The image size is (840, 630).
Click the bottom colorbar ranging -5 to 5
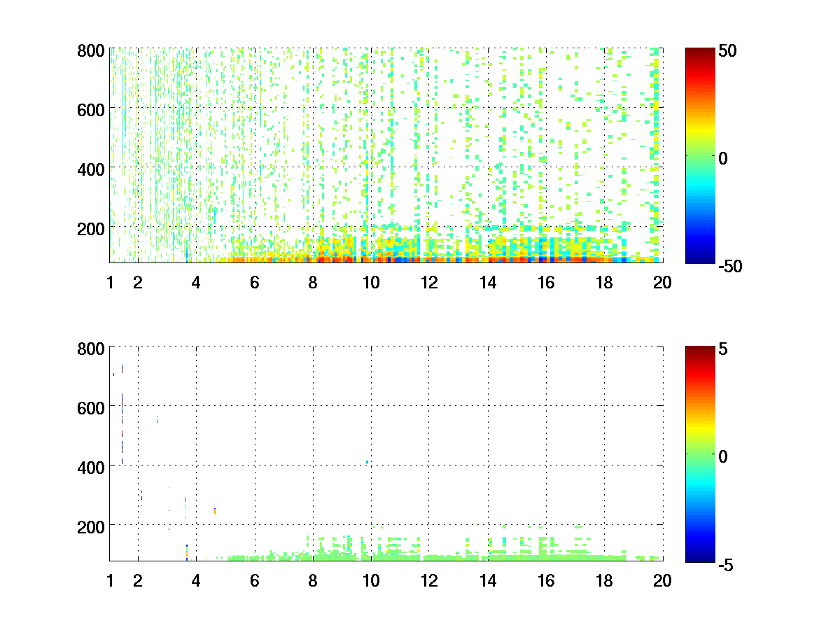pyautogui.click(x=700, y=453)
